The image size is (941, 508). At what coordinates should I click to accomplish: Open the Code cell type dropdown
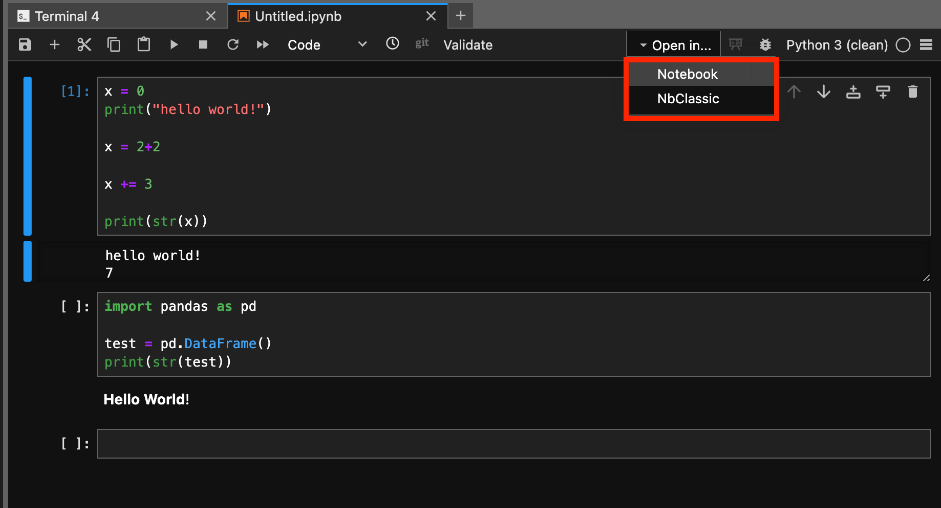click(327, 45)
